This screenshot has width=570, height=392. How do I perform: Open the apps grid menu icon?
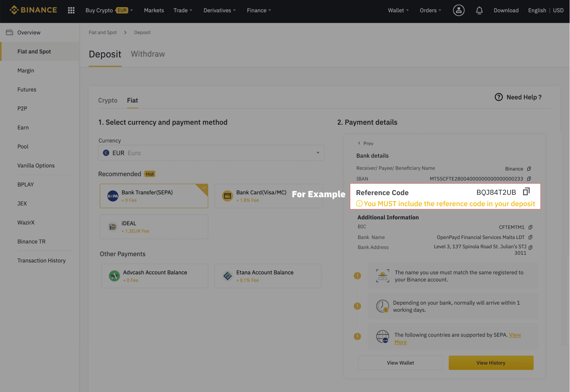(x=71, y=10)
